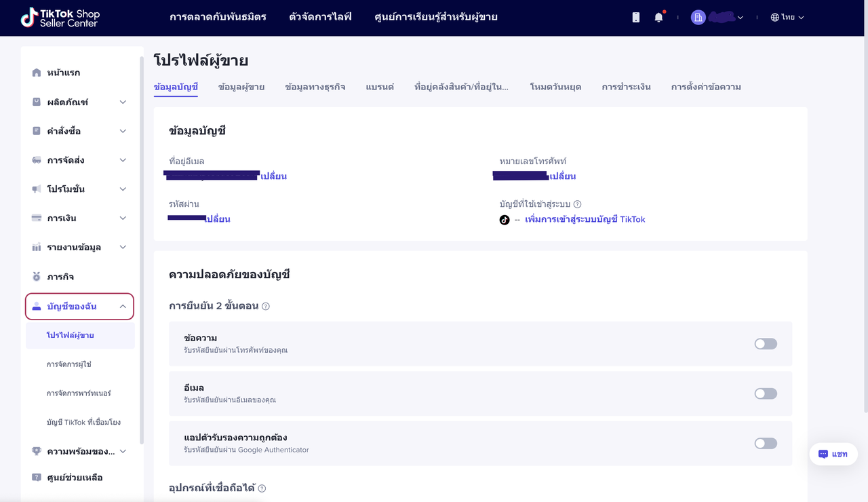Expand the โปรโมชั่น sidebar chevron
868x502 pixels.
coord(123,189)
